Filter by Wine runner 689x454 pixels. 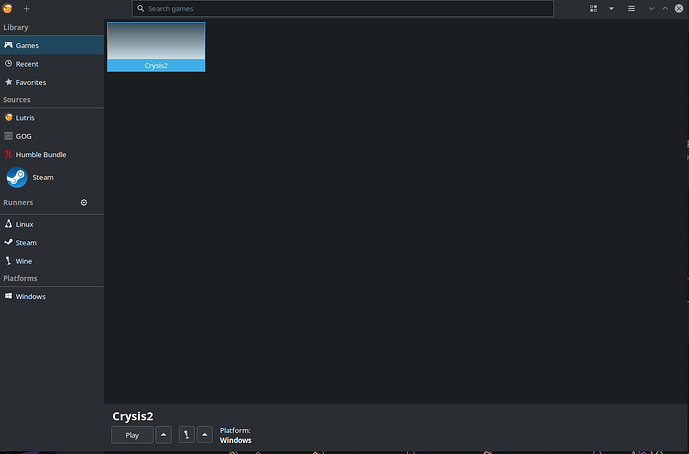tap(52, 261)
